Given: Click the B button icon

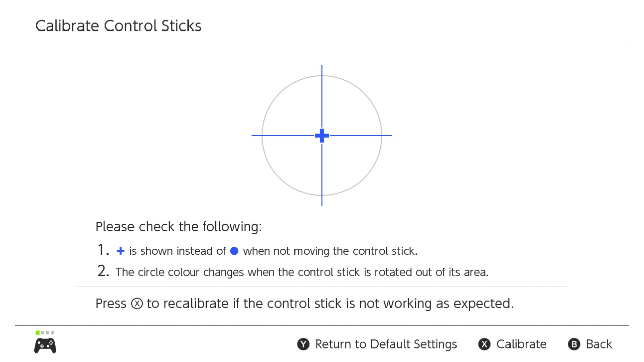Looking at the screenshot, I should tap(574, 344).
